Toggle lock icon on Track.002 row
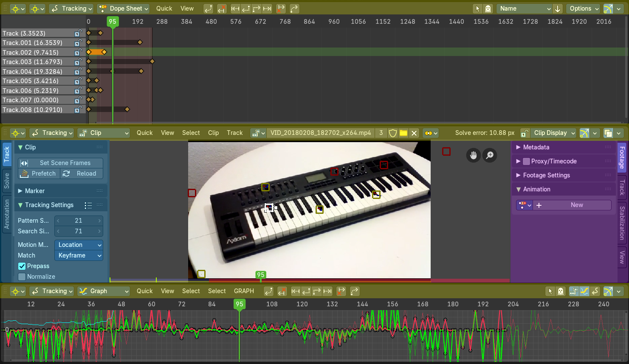Viewport: 629px width, 364px height. [x=78, y=53]
